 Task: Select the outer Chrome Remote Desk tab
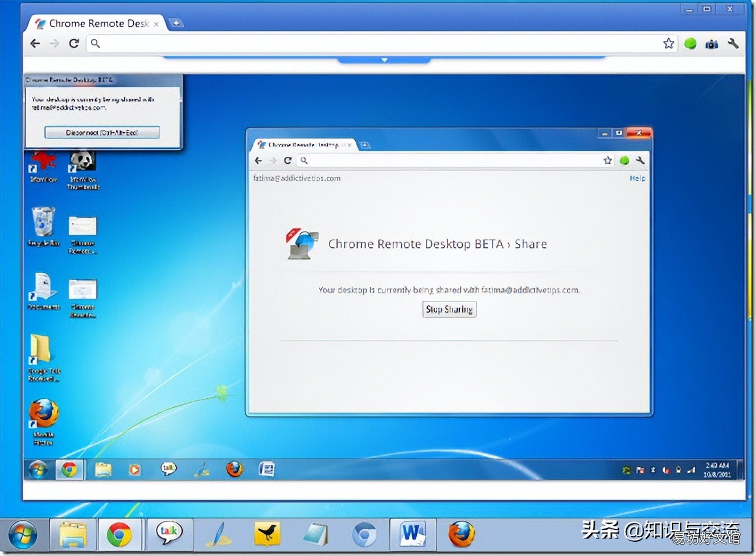[x=97, y=23]
